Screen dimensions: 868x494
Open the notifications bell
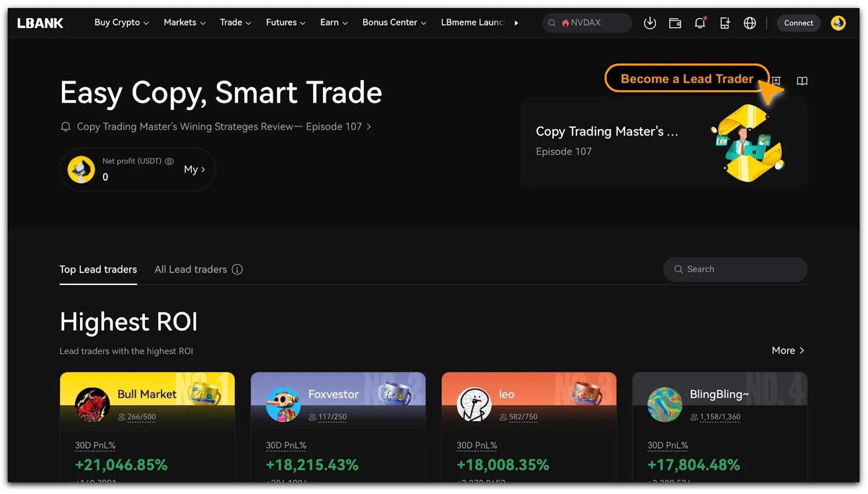pos(700,23)
